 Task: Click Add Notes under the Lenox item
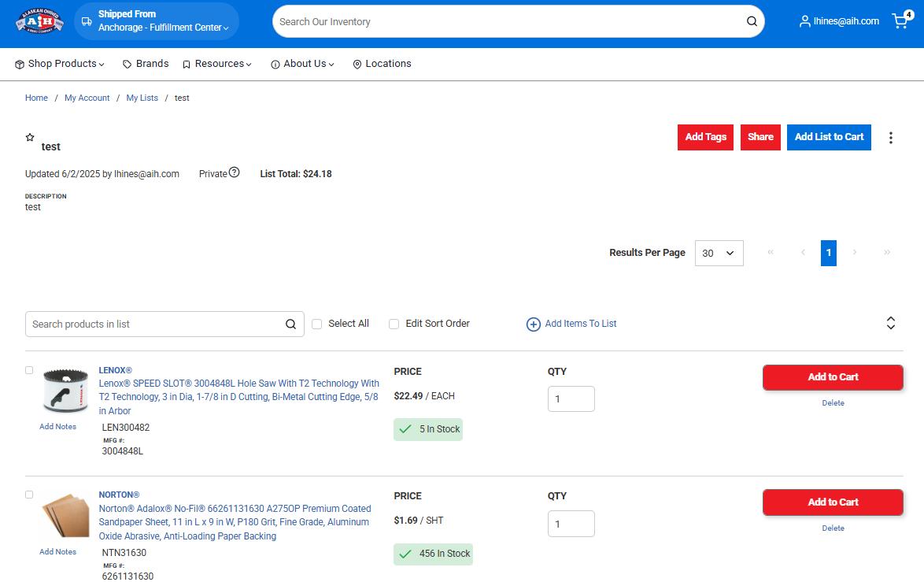coord(57,427)
